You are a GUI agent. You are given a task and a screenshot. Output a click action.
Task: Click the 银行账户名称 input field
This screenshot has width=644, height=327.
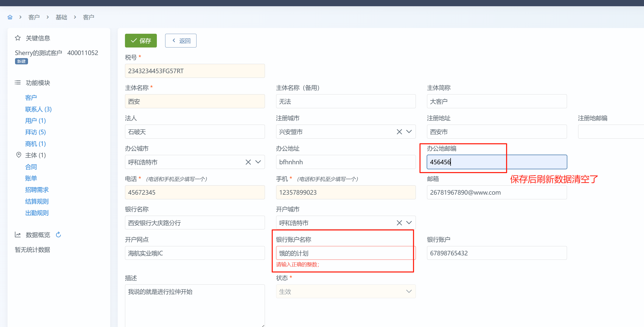[x=346, y=253]
